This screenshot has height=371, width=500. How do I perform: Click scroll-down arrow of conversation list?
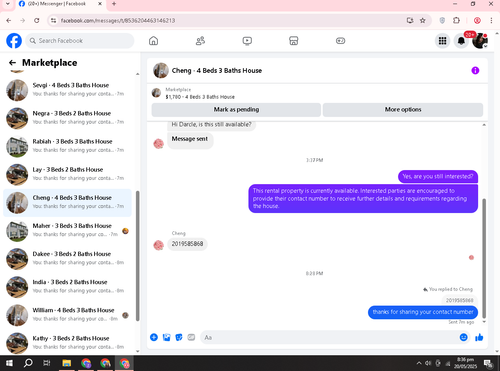(138, 351)
